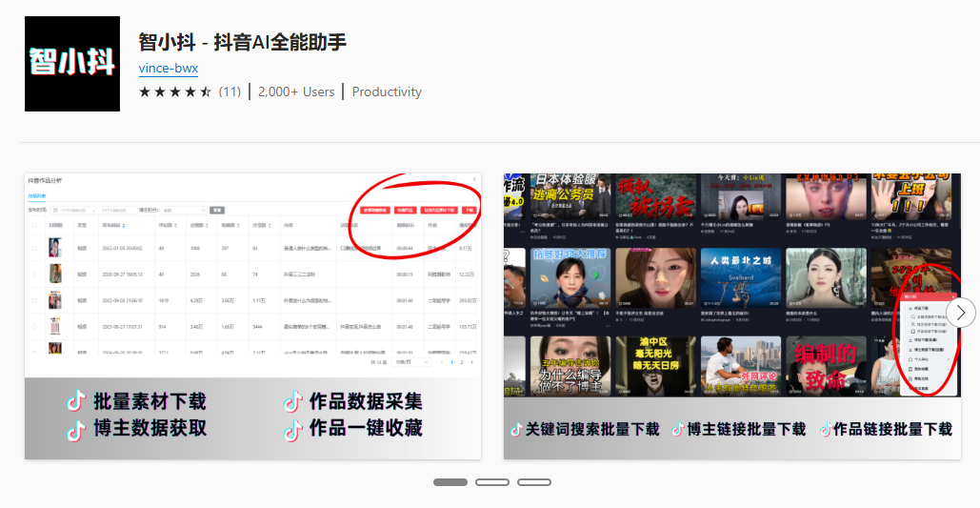Click the TikTok icon beside 作品数据采集
The height and width of the screenshot is (508, 980).
pyautogui.click(x=292, y=401)
